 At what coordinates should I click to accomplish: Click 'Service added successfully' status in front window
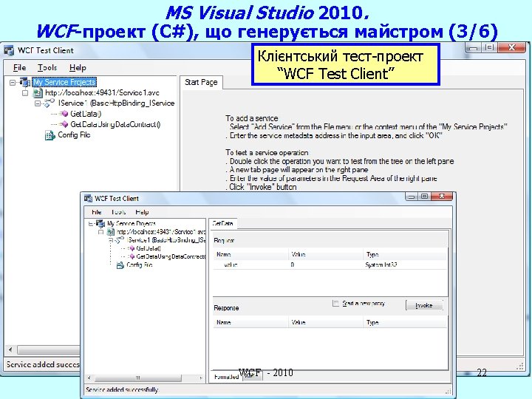click(x=122, y=390)
